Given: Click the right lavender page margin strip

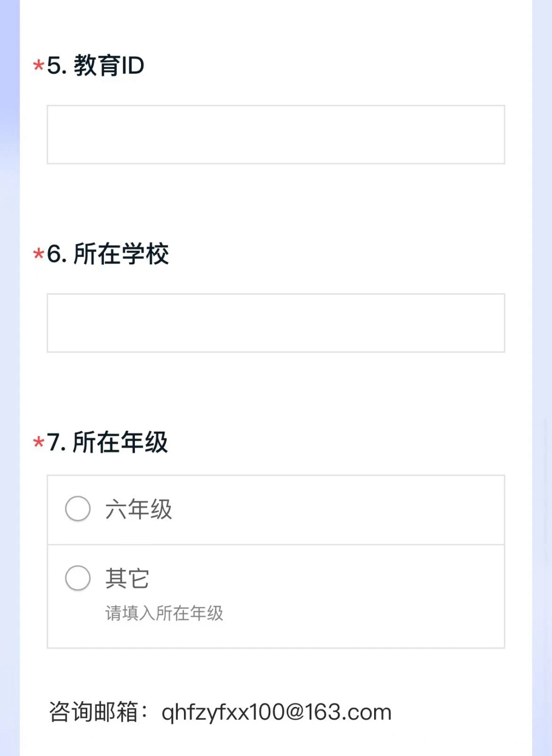Looking at the screenshot, I should pyautogui.click(x=542, y=378).
